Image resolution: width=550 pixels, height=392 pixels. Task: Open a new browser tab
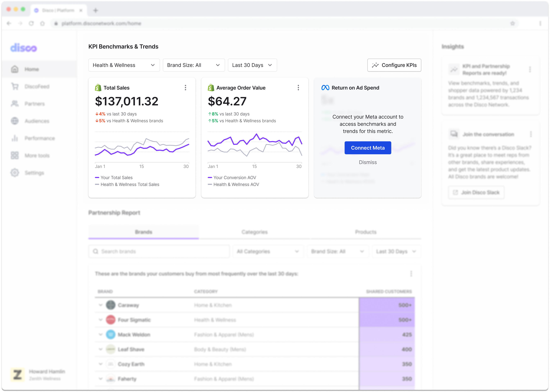[x=95, y=10]
